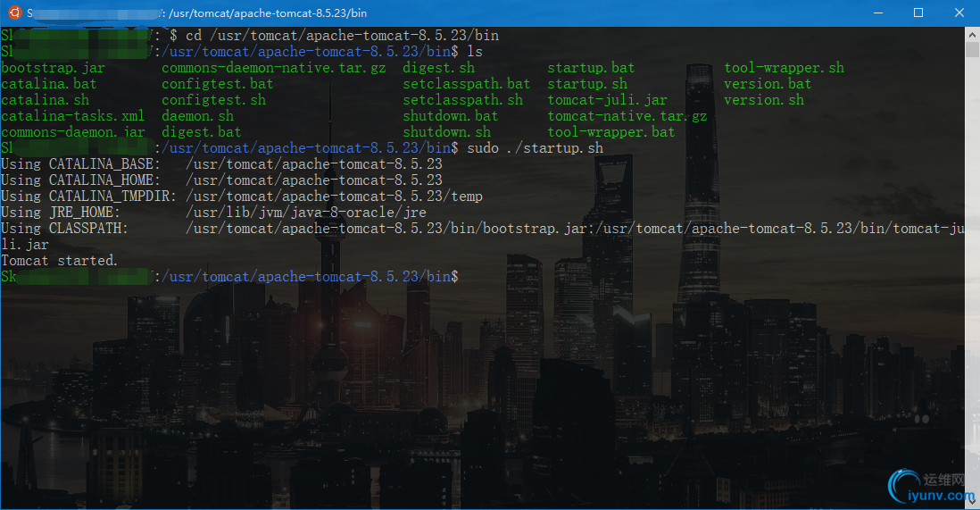This screenshot has height=510, width=980.
Task: Click the scrollbar down arrow
Action: (973, 501)
